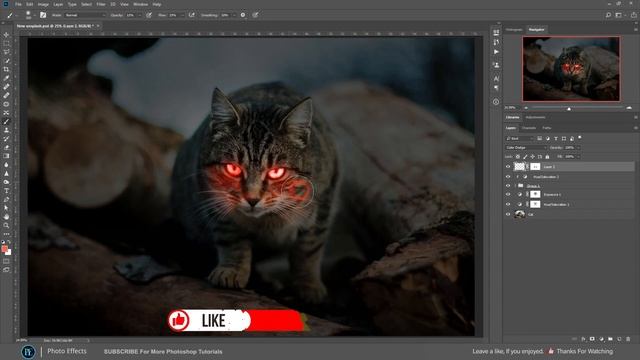640x360 pixels.
Task: Click the Layer 1 mask thumbnail
Action: coord(535,167)
